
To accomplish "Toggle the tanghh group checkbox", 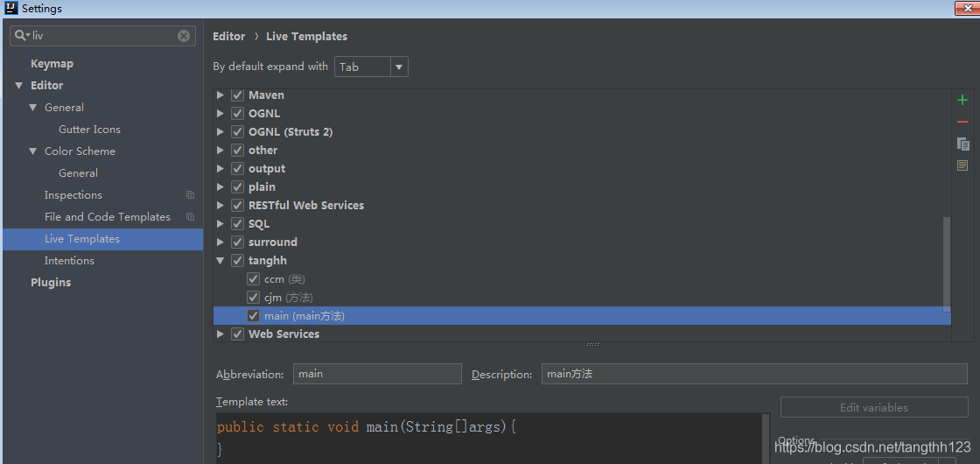I will tap(237, 260).
